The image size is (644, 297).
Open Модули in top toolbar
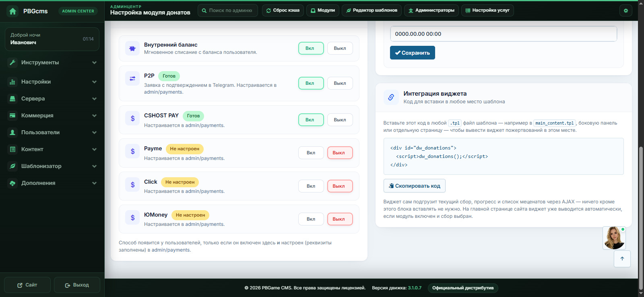pos(323,10)
